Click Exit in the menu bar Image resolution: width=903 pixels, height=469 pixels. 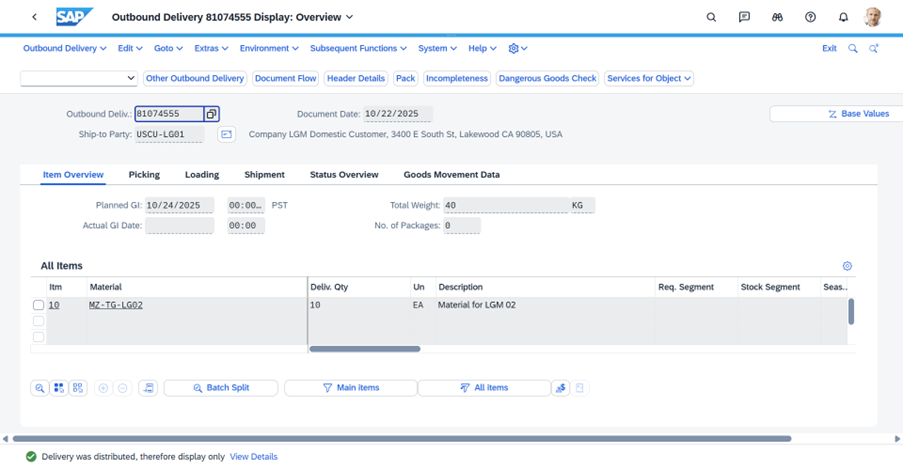coord(829,48)
